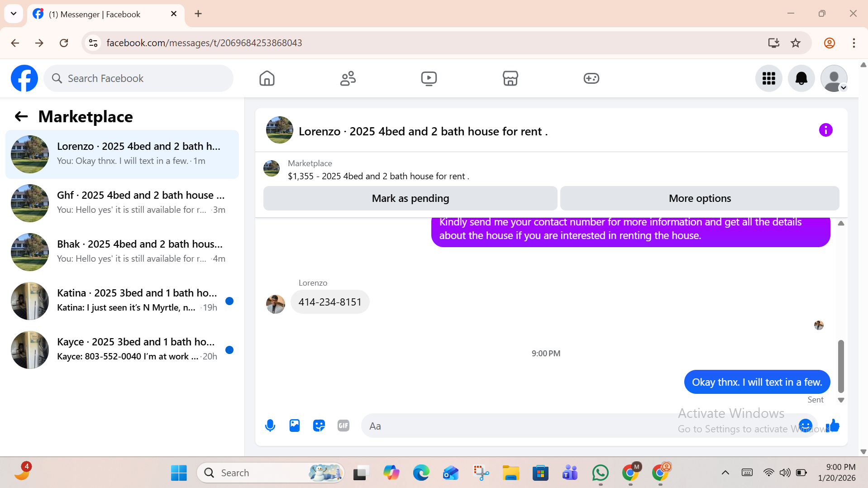The image size is (868, 488).
Task: Click the address bar URL
Action: pos(204,43)
